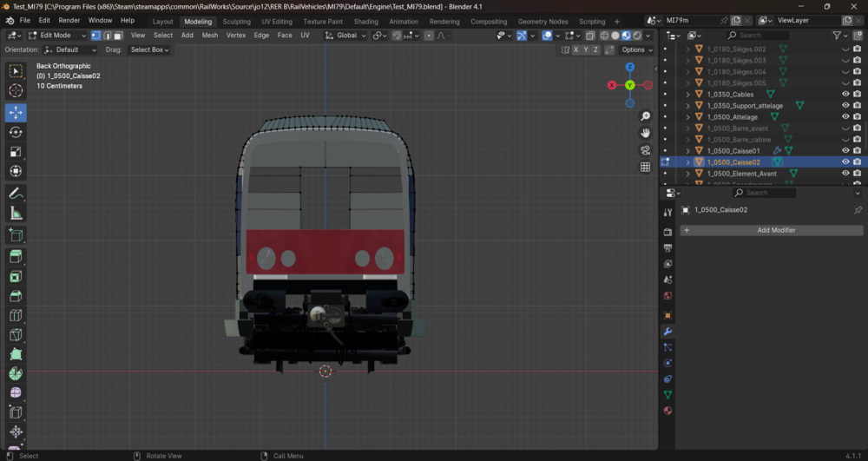Open the Global transform orientation dropdown
Screen dimensions: 868x461
click(345, 36)
